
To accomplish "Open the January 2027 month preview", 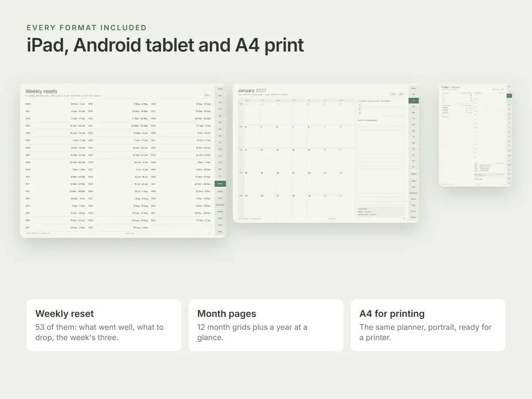I will (325, 153).
